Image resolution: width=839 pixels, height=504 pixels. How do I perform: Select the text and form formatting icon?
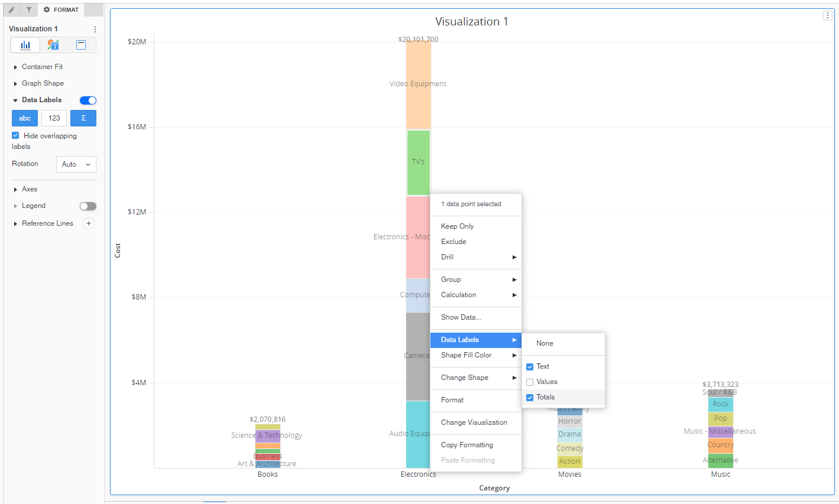tap(53, 45)
